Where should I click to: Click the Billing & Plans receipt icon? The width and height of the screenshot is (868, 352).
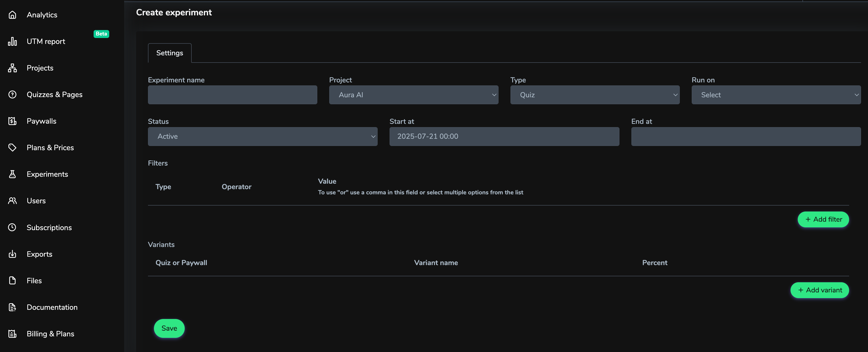pos(12,334)
